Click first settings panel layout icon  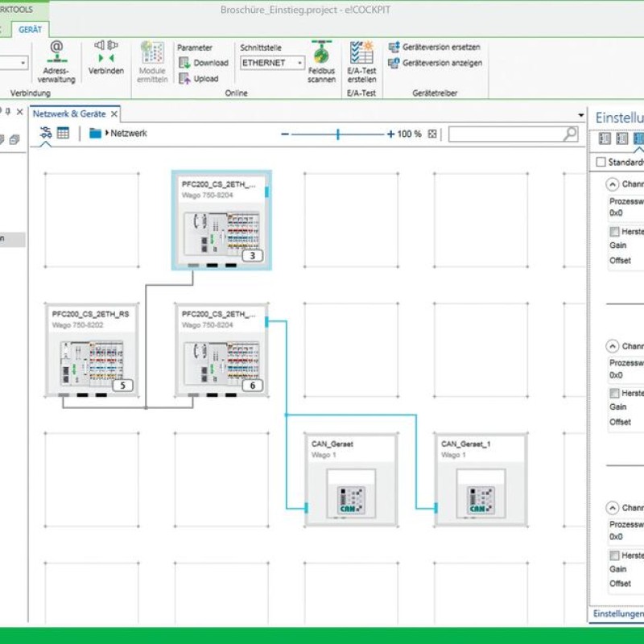coord(605,138)
